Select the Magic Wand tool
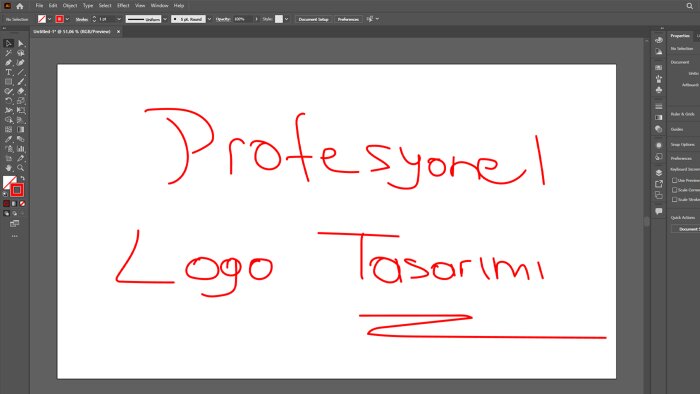 [8, 53]
